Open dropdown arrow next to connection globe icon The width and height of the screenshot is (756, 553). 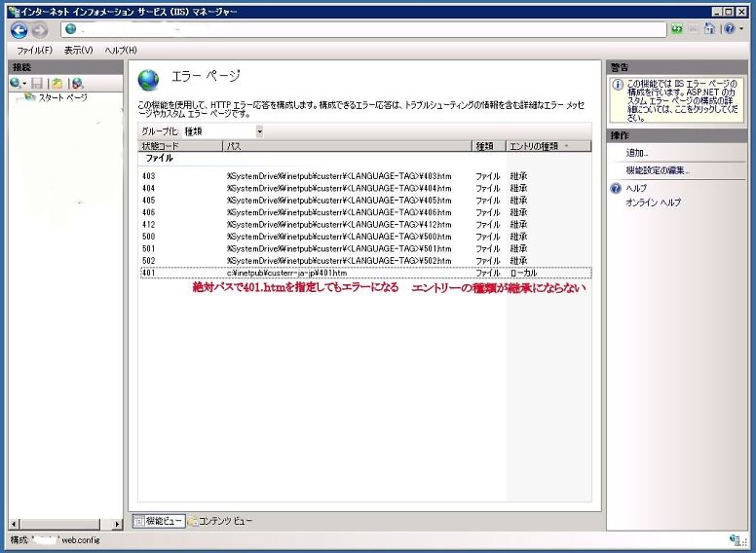(x=24, y=84)
